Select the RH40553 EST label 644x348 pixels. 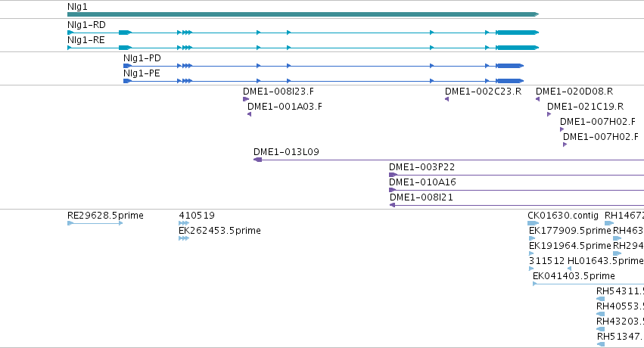[x=621, y=307]
